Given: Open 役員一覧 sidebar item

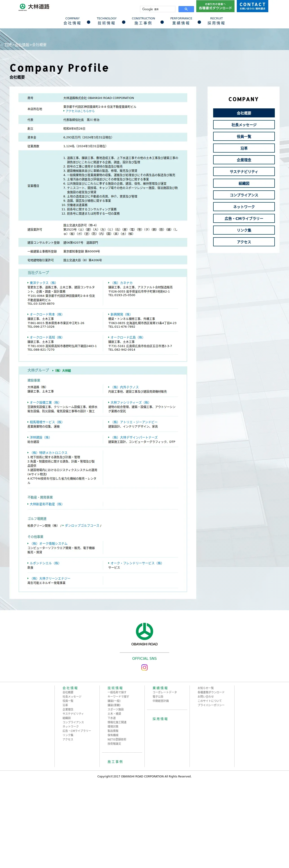Looking at the screenshot, I should [244, 137].
